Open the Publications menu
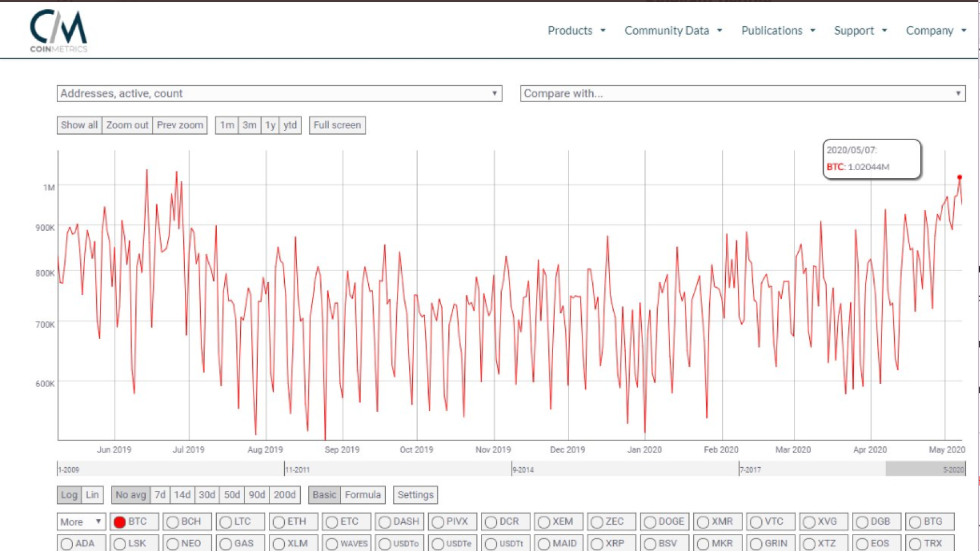Screen dimensions: 980x551 [x=778, y=31]
